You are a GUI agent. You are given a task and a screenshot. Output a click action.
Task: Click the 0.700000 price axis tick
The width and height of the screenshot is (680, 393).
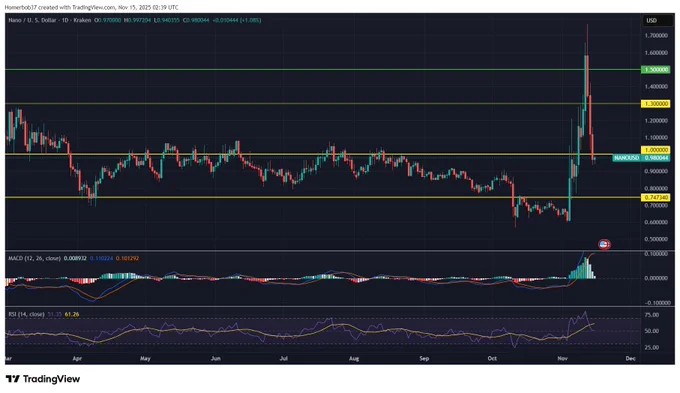pos(656,205)
